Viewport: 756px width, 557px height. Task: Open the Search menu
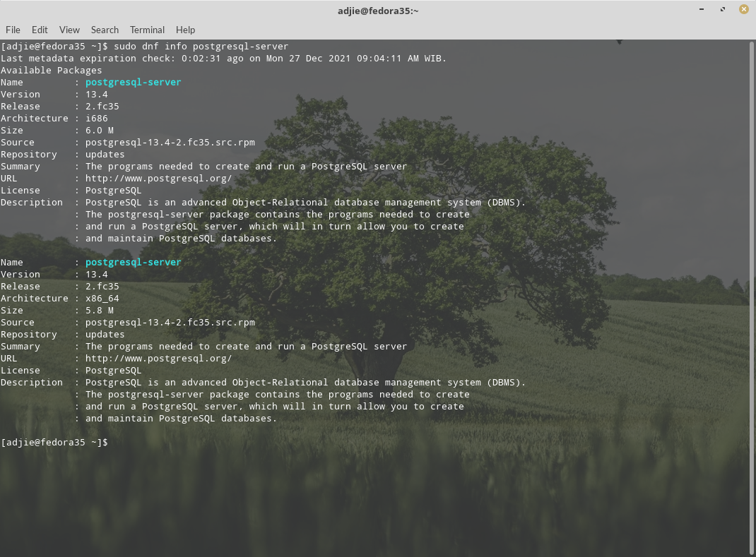(105, 30)
